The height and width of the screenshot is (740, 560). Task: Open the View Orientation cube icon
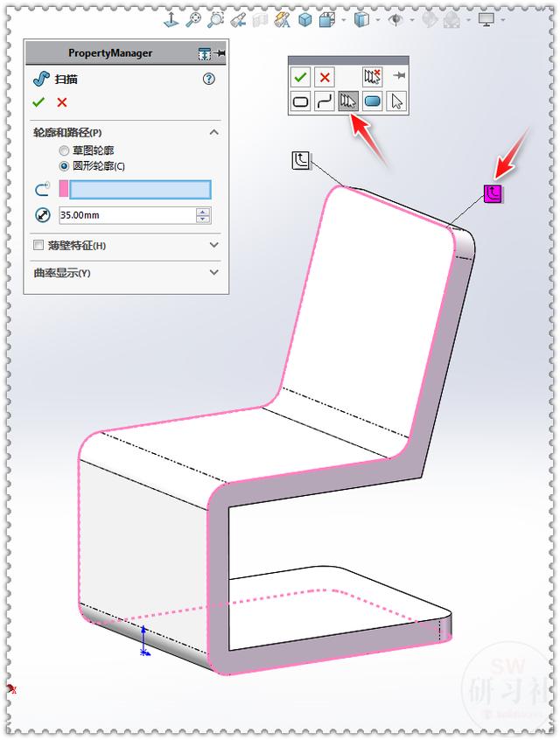coord(327,20)
